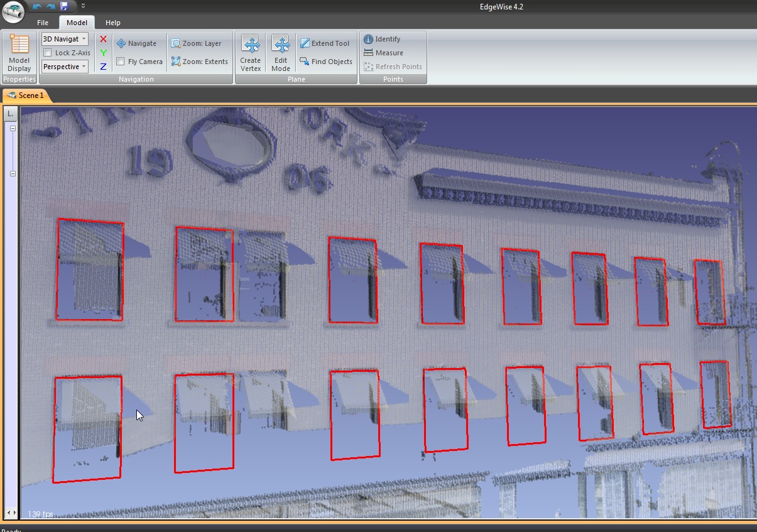Open the 3D Navigation dropdown
This screenshot has height=532, width=757.
click(x=63, y=38)
